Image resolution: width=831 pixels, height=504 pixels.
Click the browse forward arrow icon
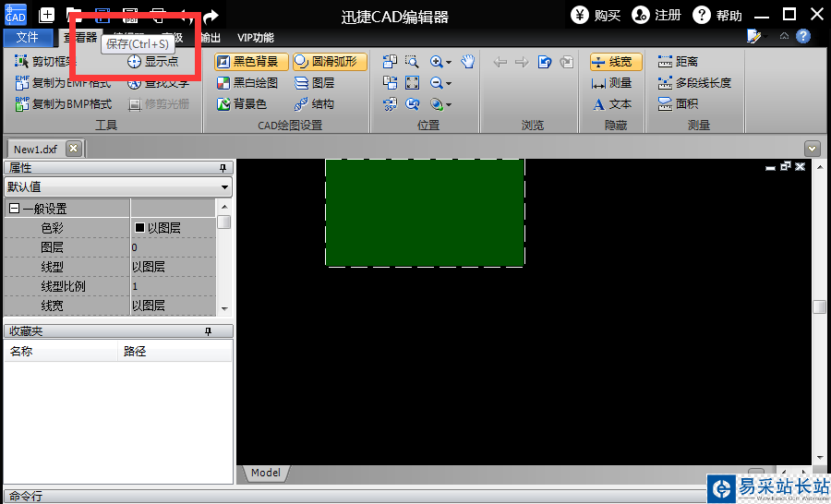click(x=522, y=62)
